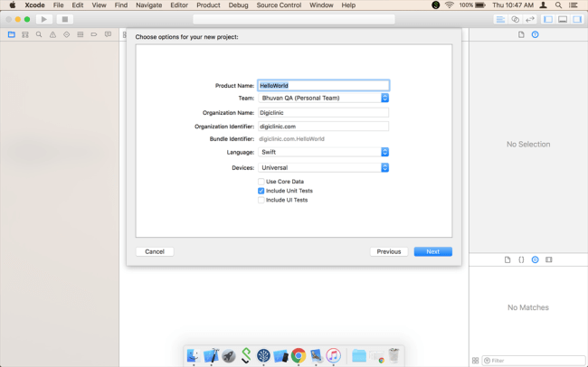Open iTunes from the Dock

[x=334, y=355]
